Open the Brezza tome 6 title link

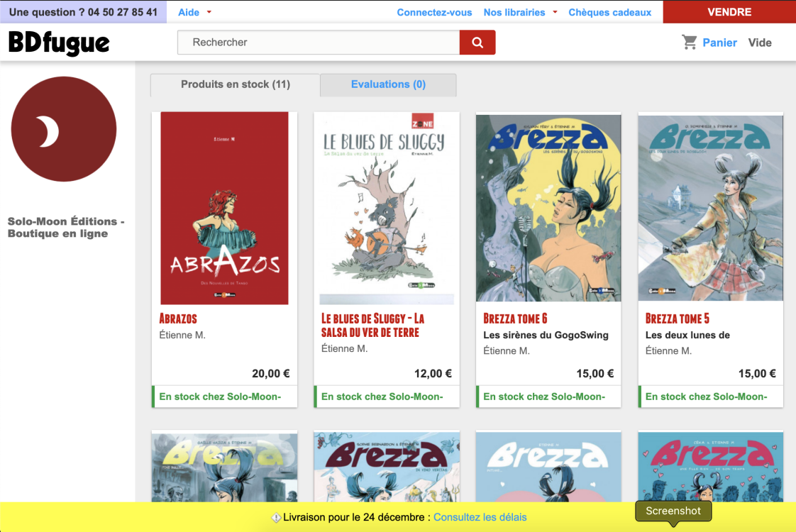tap(515, 318)
